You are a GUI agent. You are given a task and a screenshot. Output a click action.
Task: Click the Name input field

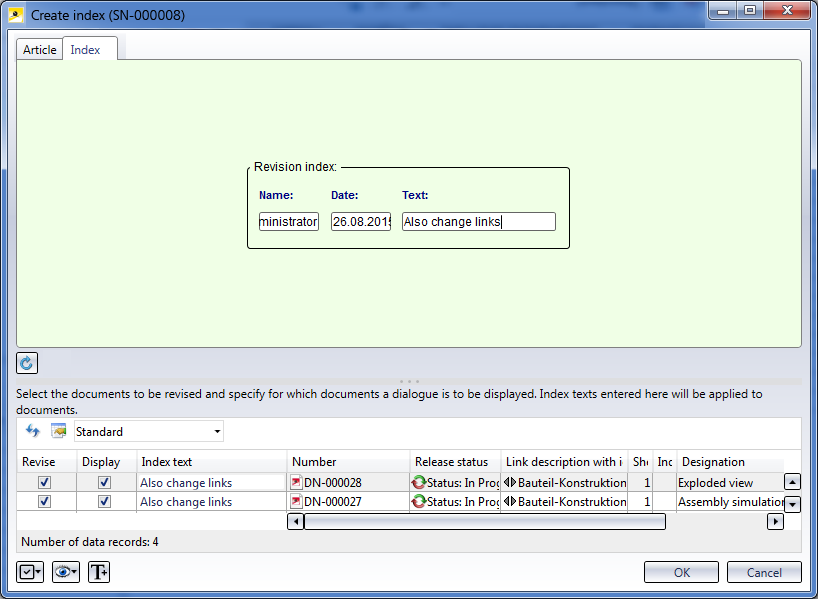click(x=288, y=221)
